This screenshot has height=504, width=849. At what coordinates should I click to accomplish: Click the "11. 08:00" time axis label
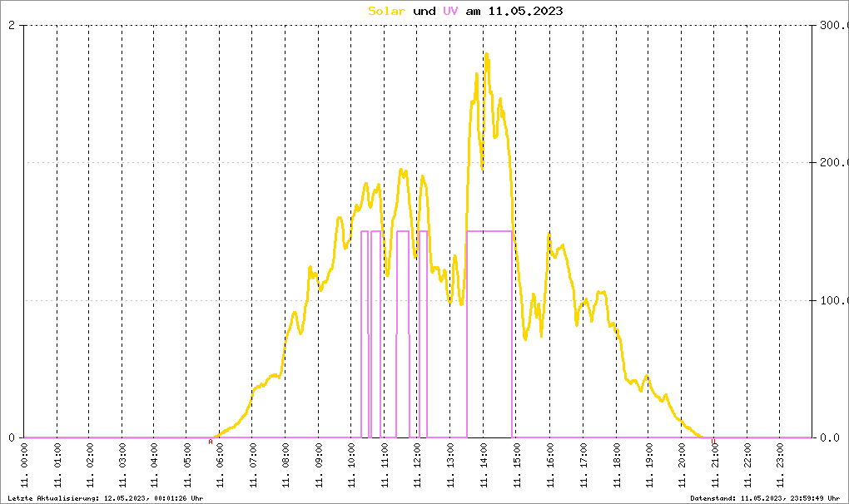[285, 465]
